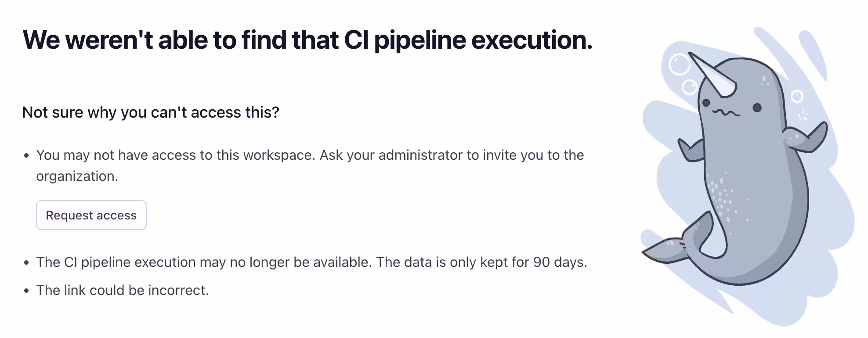Click the bullet saying the link could be incorrect

(123, 290)
